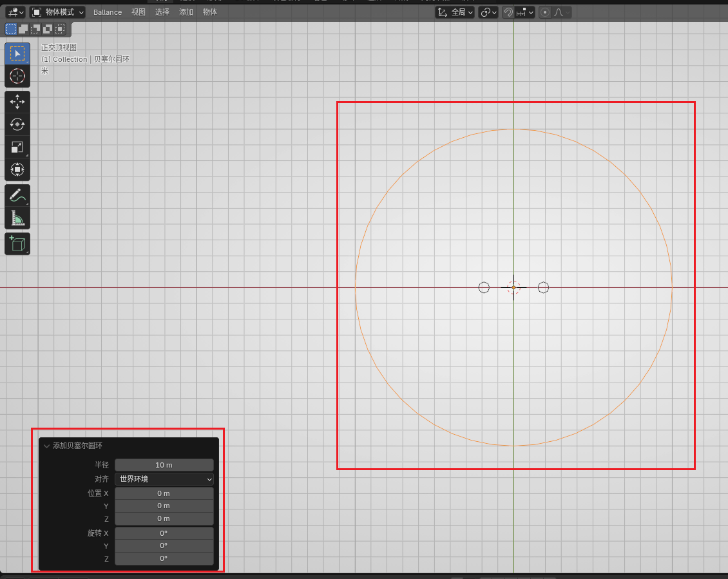This screenshot has width=728, height=579.
Task: Click the 正交顶视图 viewport label
Action: click(x=59, y=48)
